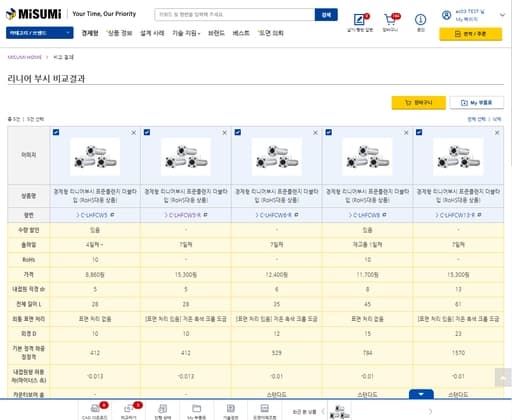Remove the C-LHFCW13-R column with X
The height and width of the screenshot is (420, 512).
[497, 133]
